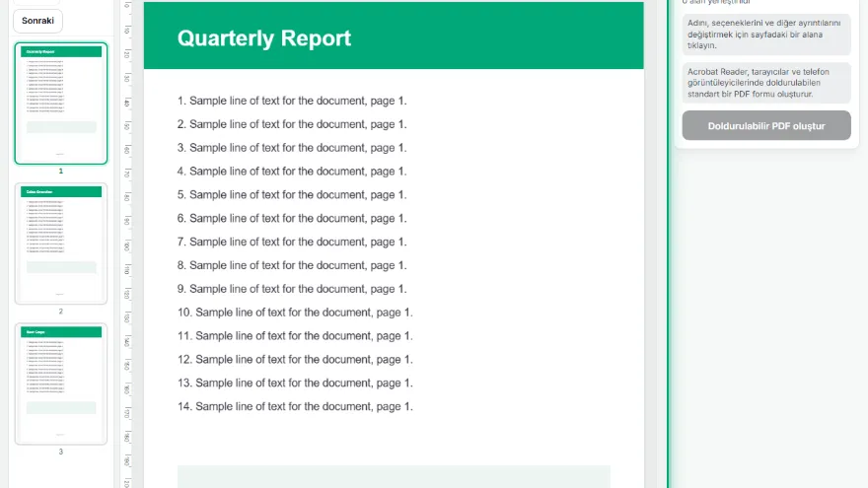868x488 pixels.
Task: Click the Sonraki button
Action: (x=37, y=21)
